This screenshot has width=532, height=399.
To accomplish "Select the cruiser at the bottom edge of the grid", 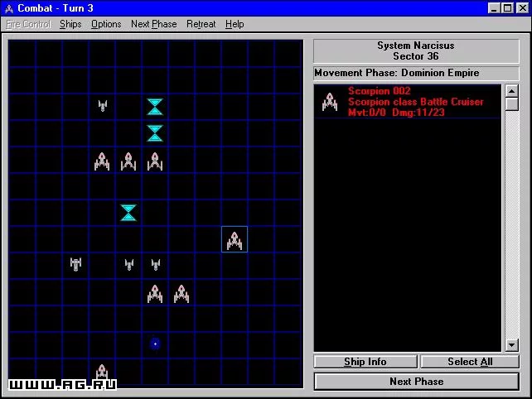I will pos(102,372).
